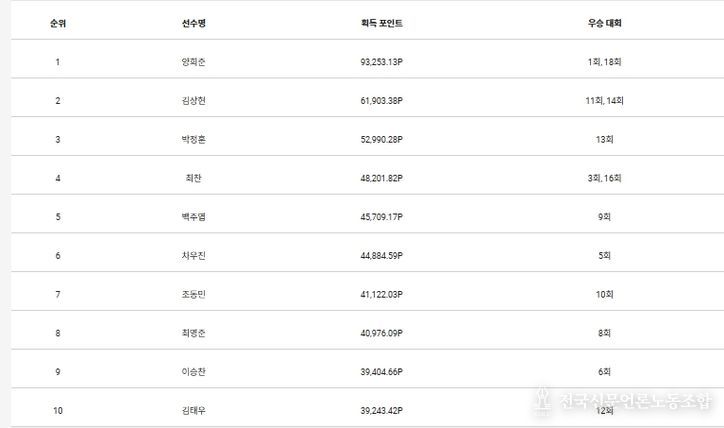Click the 3회, 16회 wins cell

click(604, 178)
